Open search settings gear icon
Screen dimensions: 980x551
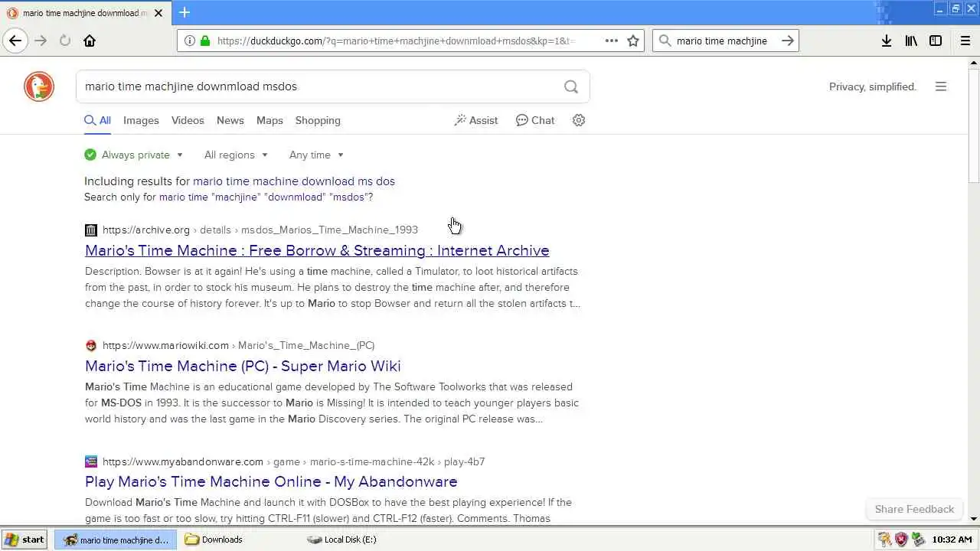(579, 120)
